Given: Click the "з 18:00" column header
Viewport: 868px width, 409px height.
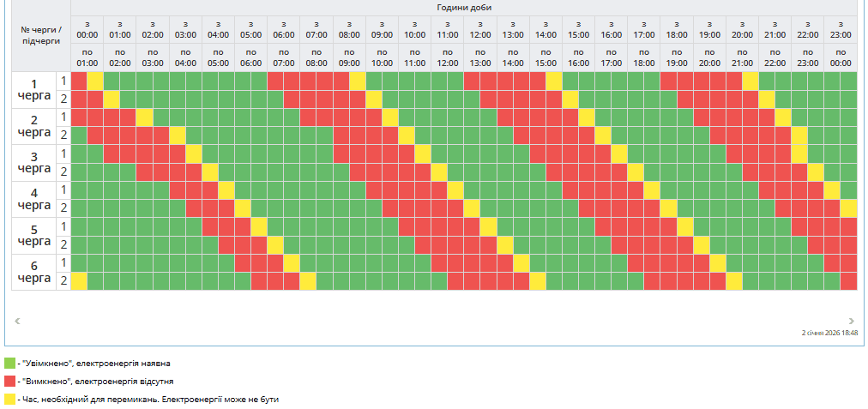Looking at the screenshot, I should point(677,29).
